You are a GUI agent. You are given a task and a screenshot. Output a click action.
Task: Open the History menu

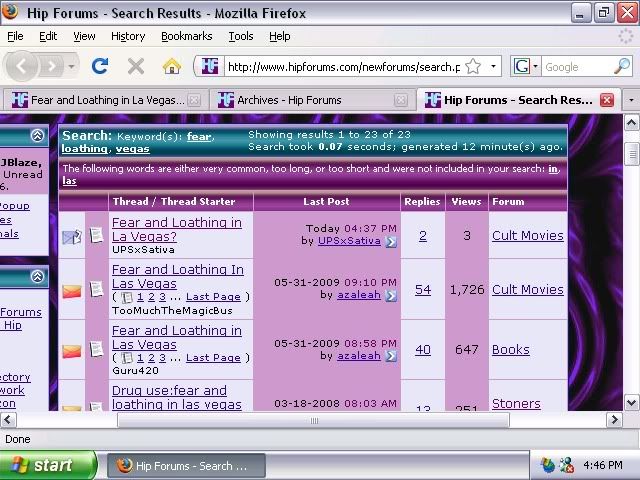[128, 36]
